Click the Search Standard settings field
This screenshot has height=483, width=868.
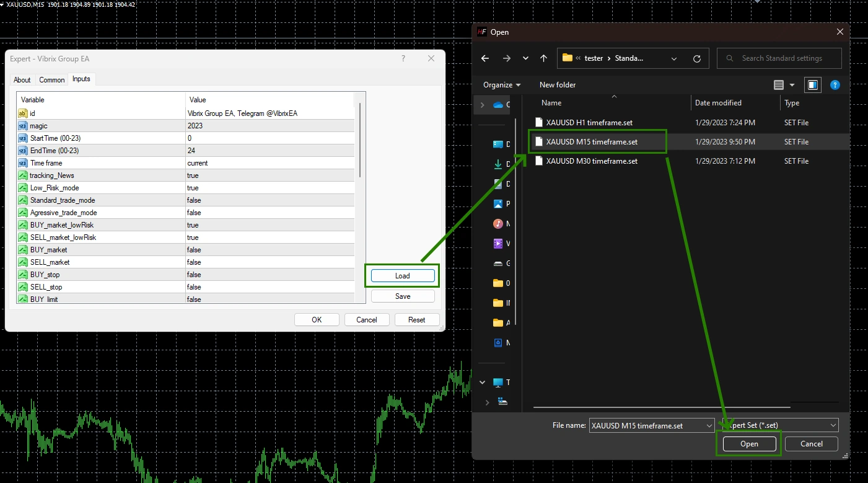tap(779, 58)
